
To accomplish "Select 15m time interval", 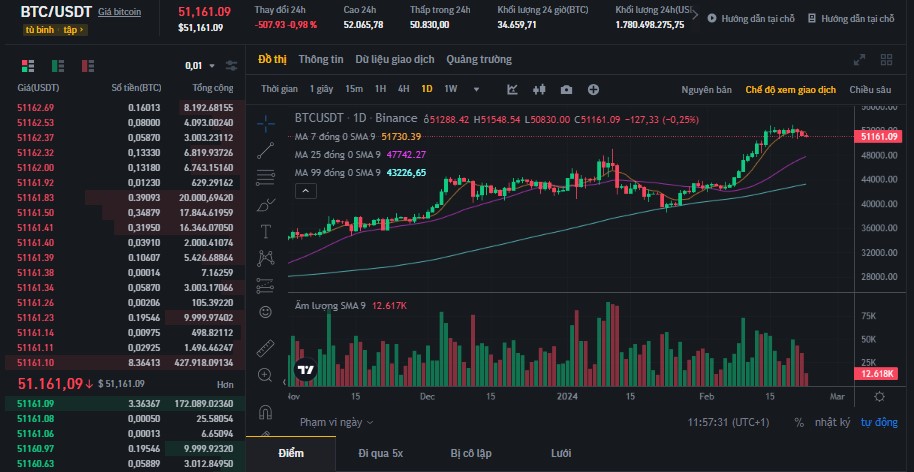I will click(x=354, y=89).
